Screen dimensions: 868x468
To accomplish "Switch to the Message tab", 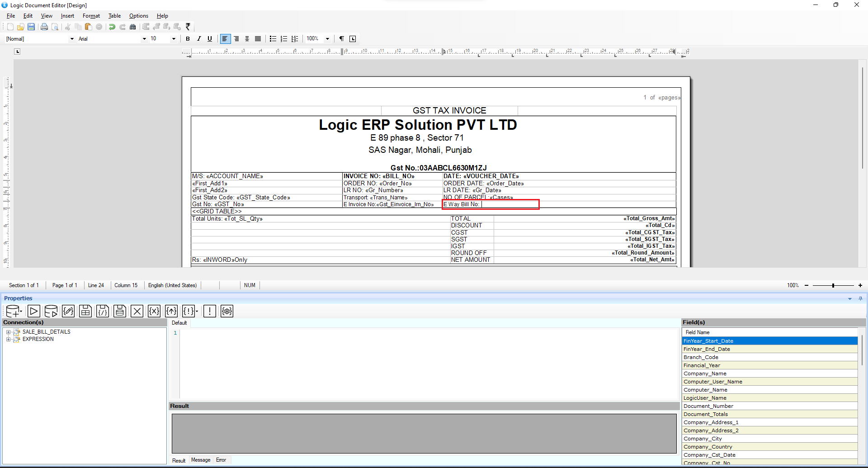I will point(201,460).
